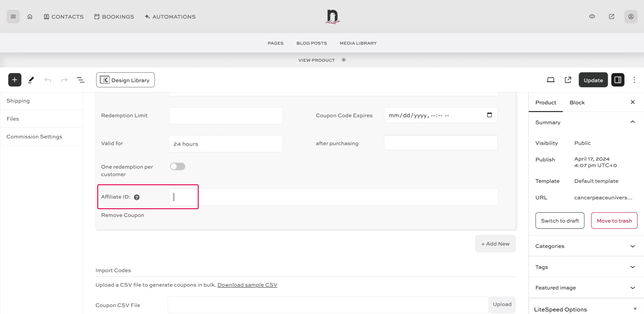
Task: Open the Automations section
Action: point(170,17)
